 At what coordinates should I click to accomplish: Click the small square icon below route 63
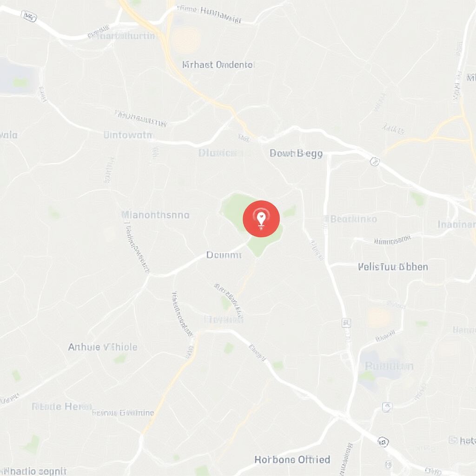point(388,464)
